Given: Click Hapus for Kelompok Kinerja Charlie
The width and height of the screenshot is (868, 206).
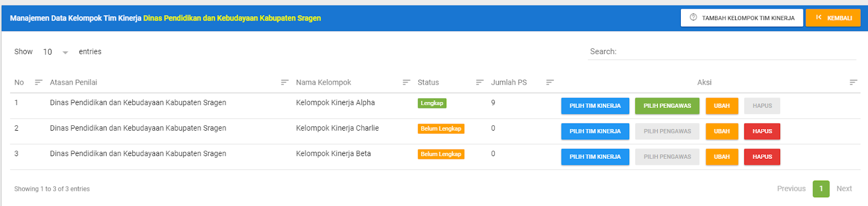Looking at the screenshot, I should [x=762, y=131].
